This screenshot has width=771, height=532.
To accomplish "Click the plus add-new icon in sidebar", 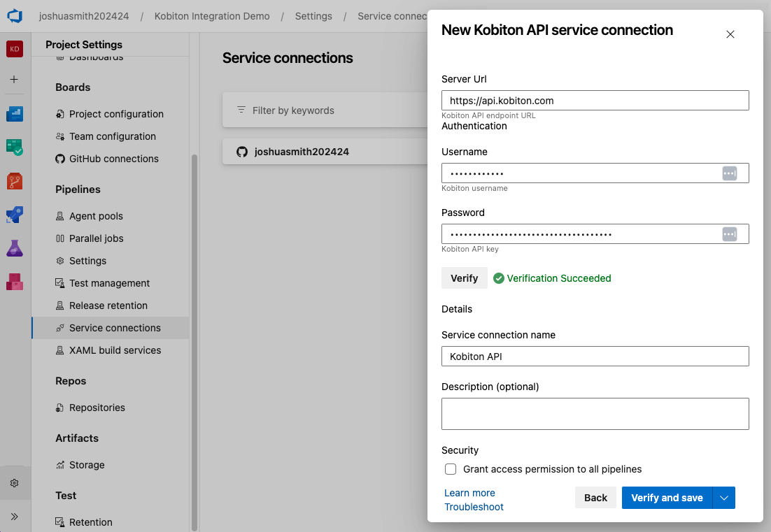I will pos(14,79).
